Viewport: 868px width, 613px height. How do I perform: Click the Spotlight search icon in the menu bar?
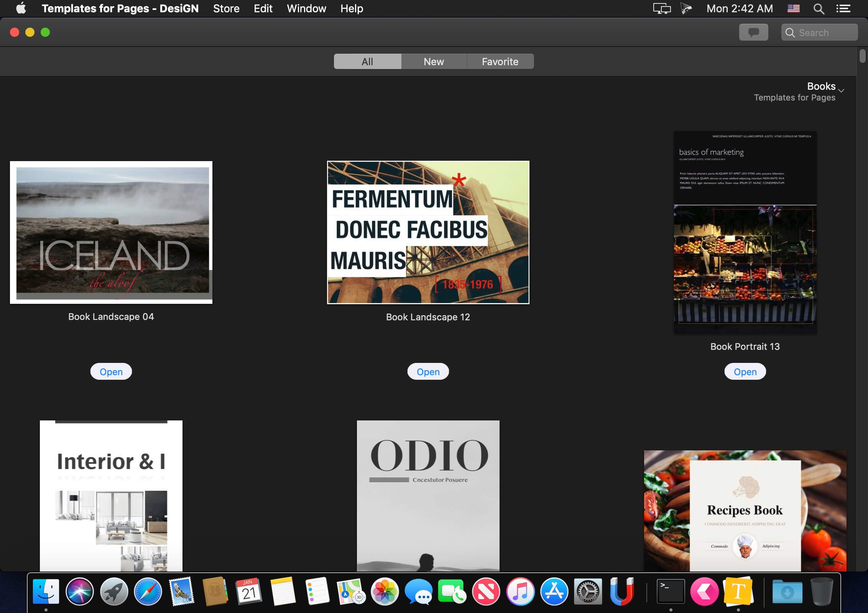(819, 8)
